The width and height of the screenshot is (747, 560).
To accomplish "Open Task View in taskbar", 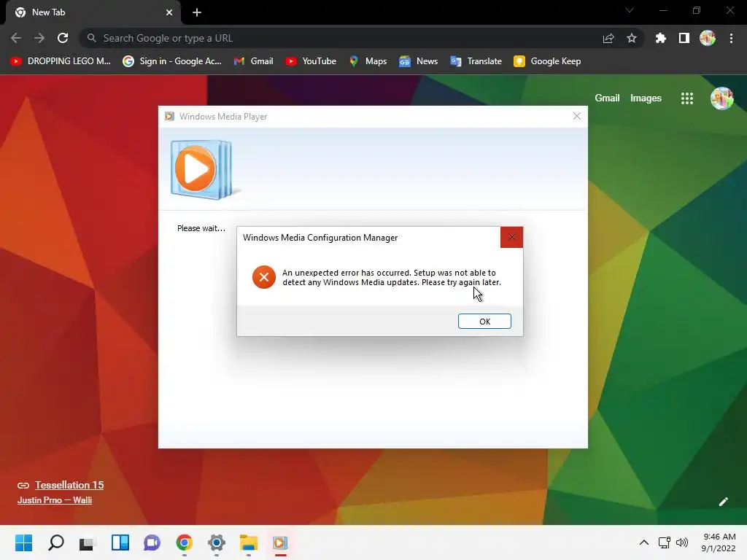I will coord(88,542).
